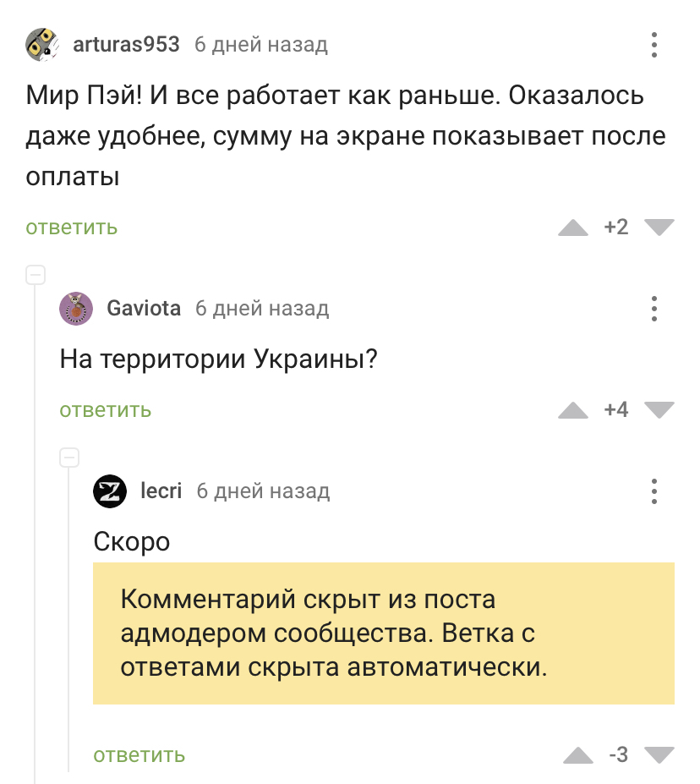The height and width of the screenshot is (784, 700).
Task: Downvote Gaviota's comment
Action: click(659, 409)
